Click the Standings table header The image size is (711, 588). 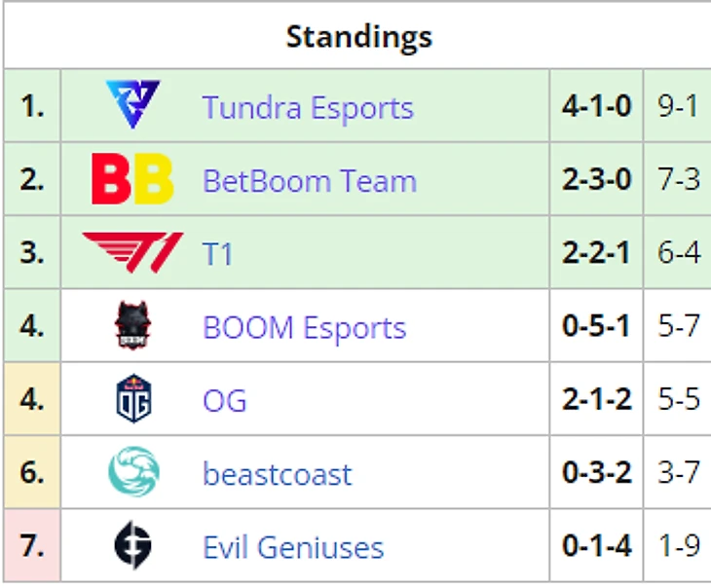[358, 37]
